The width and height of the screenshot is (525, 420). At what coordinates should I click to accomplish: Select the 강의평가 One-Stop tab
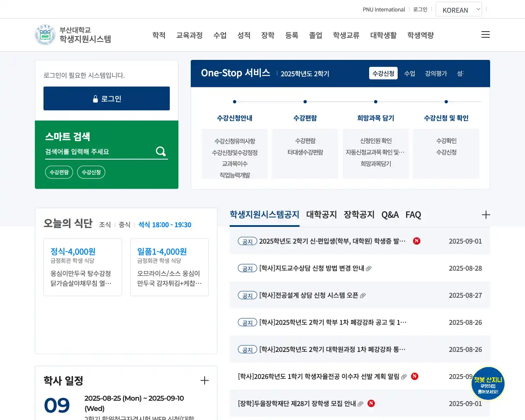436,73
